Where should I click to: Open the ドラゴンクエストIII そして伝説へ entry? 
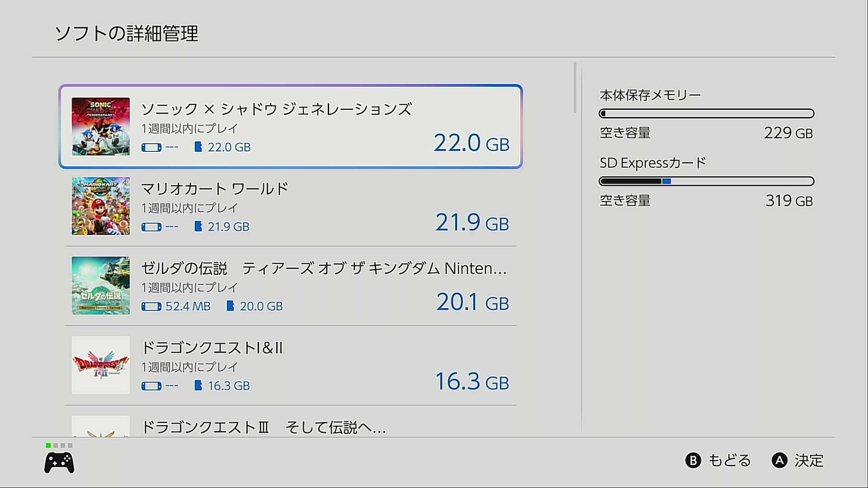pos(263,427)
